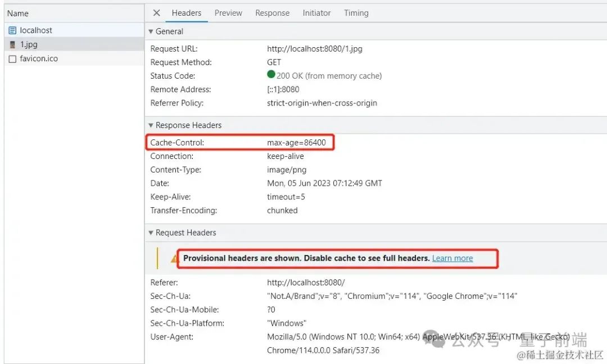607x364 pixels.
Task: Click the Remote Address value [::1]:8080
Action: tap(283, 89)
